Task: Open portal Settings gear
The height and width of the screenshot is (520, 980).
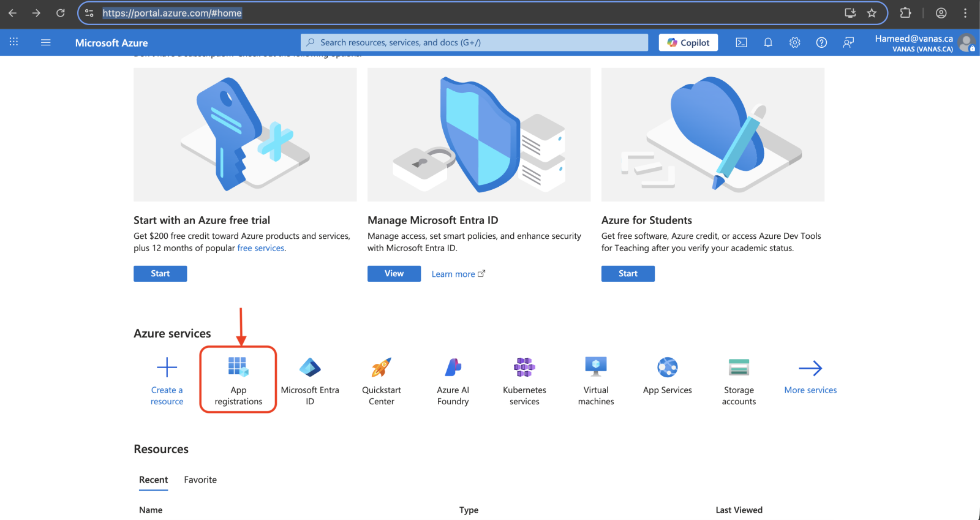Action: point(795,42)
